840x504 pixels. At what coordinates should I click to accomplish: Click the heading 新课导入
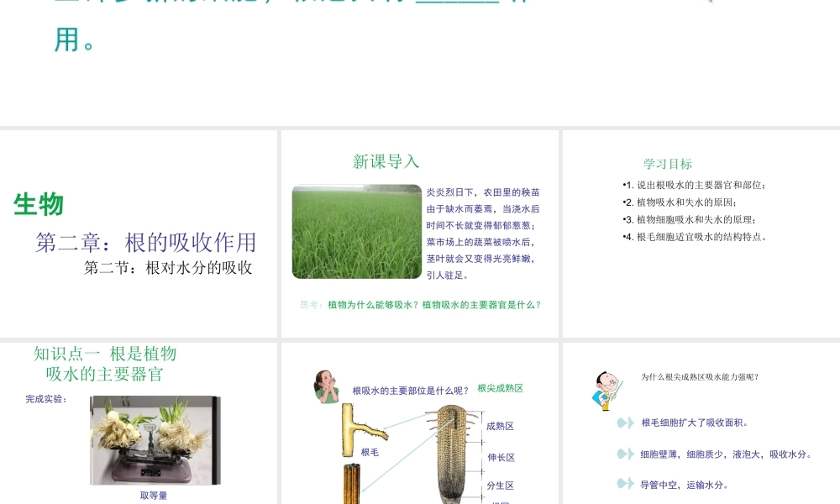(x=386, y=162)
